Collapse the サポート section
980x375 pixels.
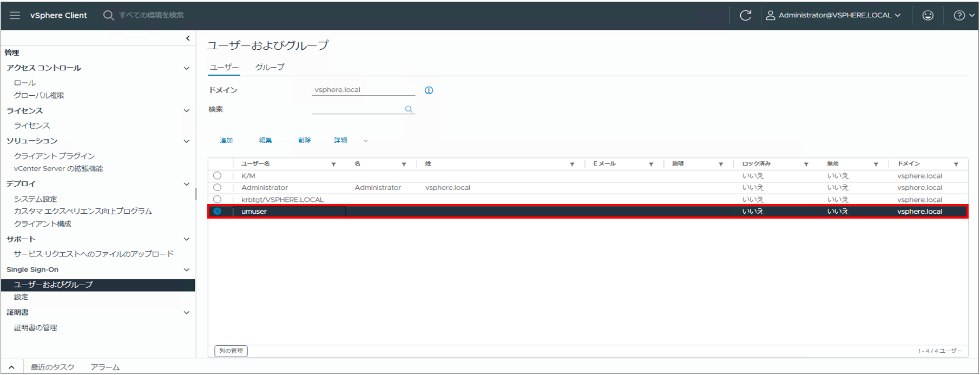187,239
